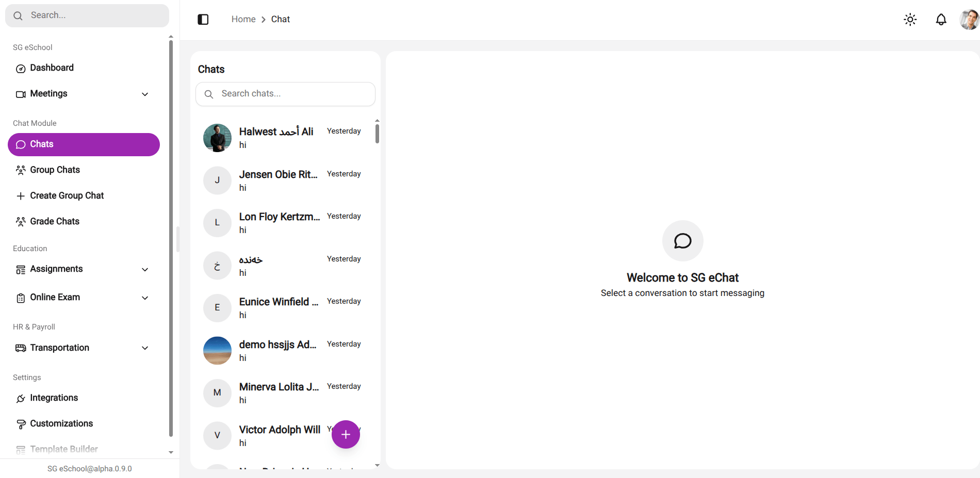The height and width of the screenshot is (478, 980).
Task: Open notifications bell
Action: (x=941, y=20)
